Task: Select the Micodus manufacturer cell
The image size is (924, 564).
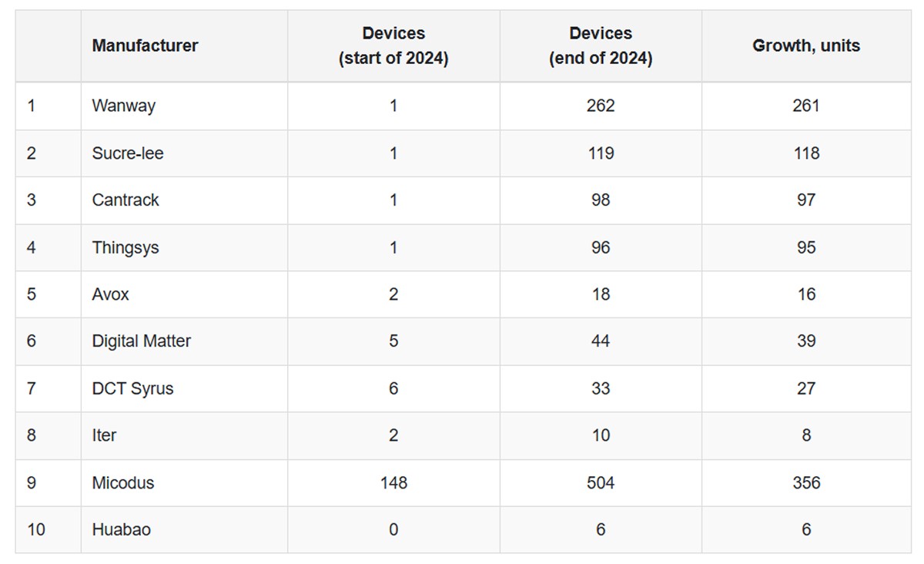Action: 123,482
